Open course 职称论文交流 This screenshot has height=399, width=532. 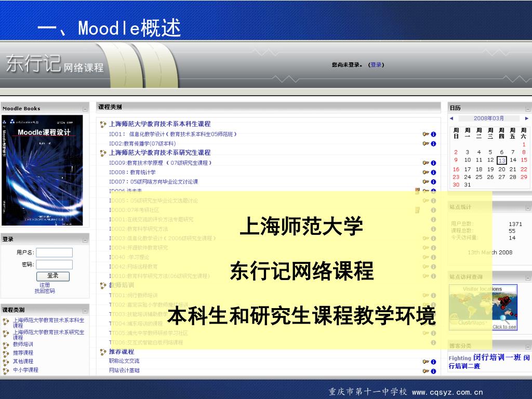[x=124, y=361]
